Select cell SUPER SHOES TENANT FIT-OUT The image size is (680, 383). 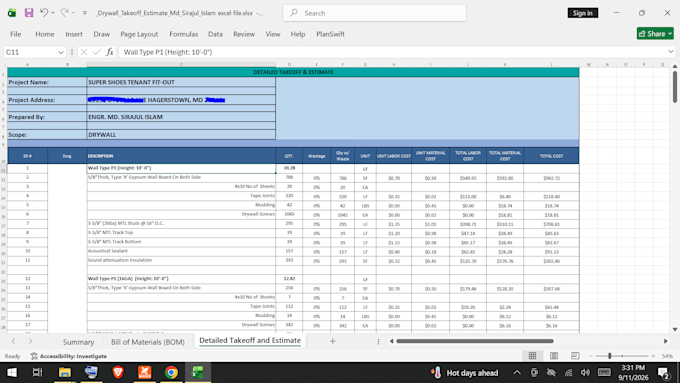point(181,82)
